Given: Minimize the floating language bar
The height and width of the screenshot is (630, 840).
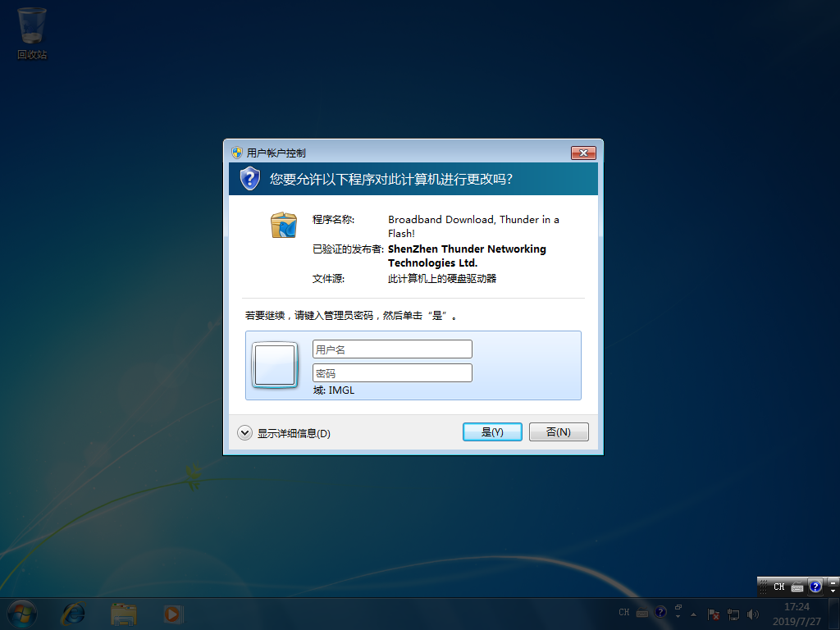Looking at the screenshot, I should tap(833, 582).
